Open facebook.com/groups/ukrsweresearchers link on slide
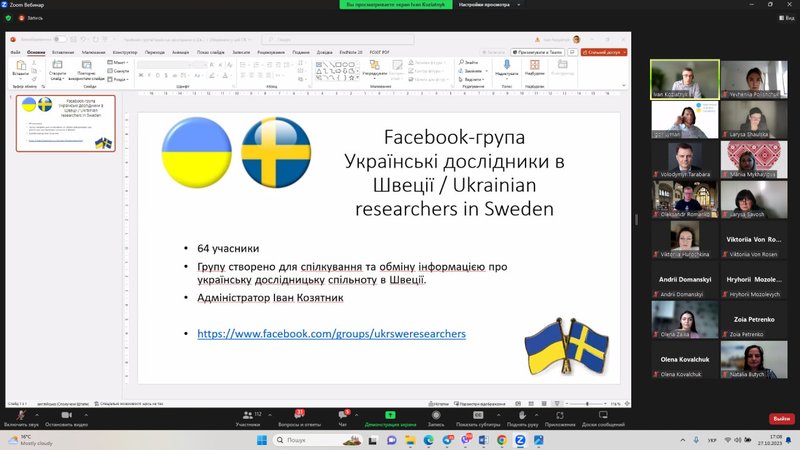Screen dimensions: 800x450 click(x=332, y=334)
